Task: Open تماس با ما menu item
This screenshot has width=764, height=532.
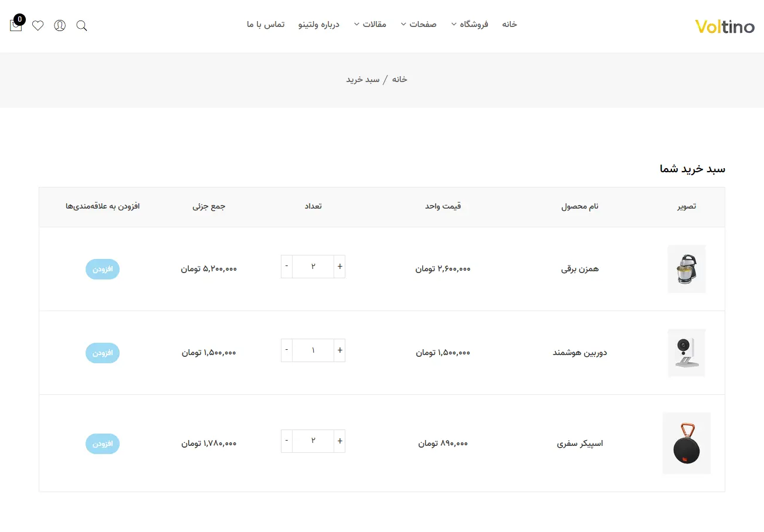Action: point(266,25)
